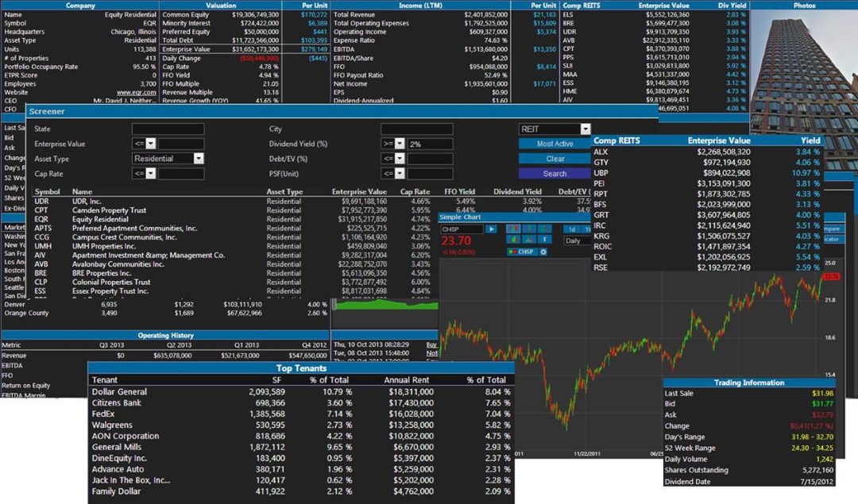The image size is (858, 504).
Task: Run the screener with the Search button
Action: point(555,173)
